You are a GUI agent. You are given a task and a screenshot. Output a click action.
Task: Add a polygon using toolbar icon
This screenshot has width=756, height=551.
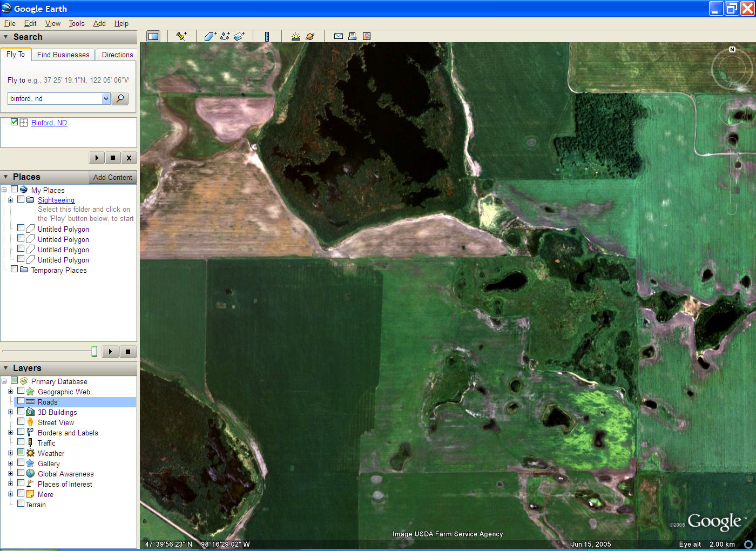(210, 36)
